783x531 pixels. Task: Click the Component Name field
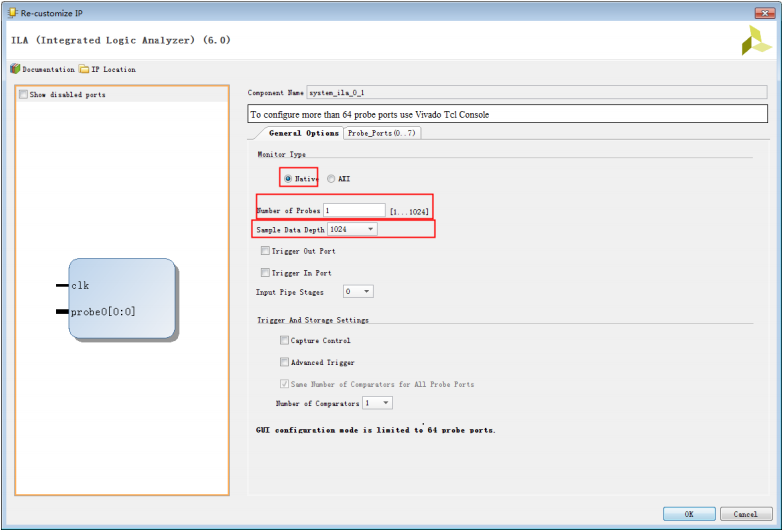537,92
